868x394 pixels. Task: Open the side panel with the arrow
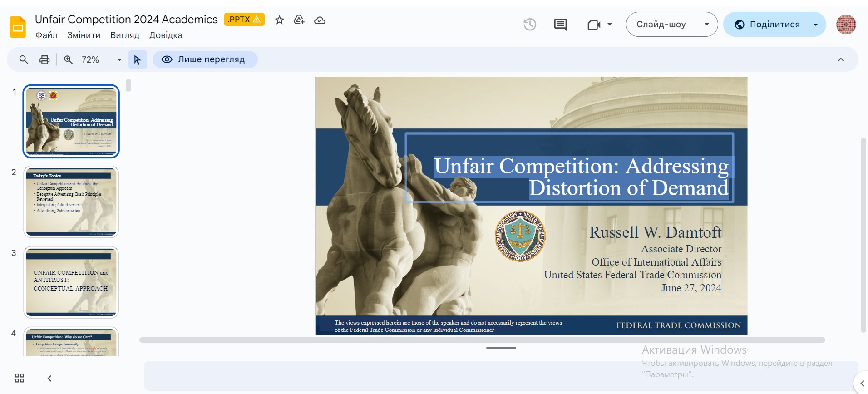point(861,384)
